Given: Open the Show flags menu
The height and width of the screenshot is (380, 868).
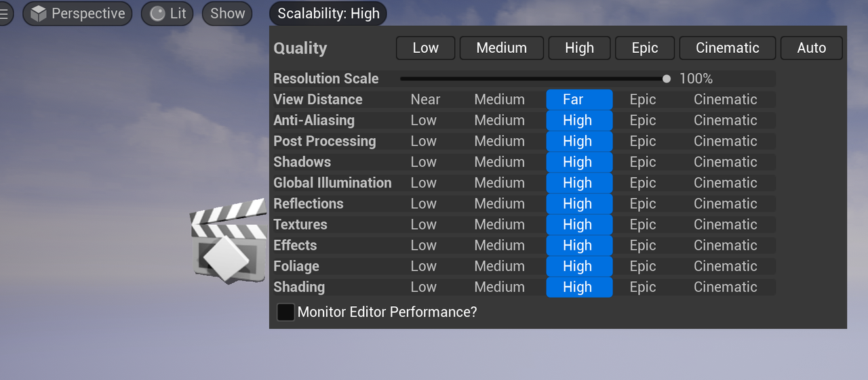Looking at the screenshot, I should pos(227,14).
